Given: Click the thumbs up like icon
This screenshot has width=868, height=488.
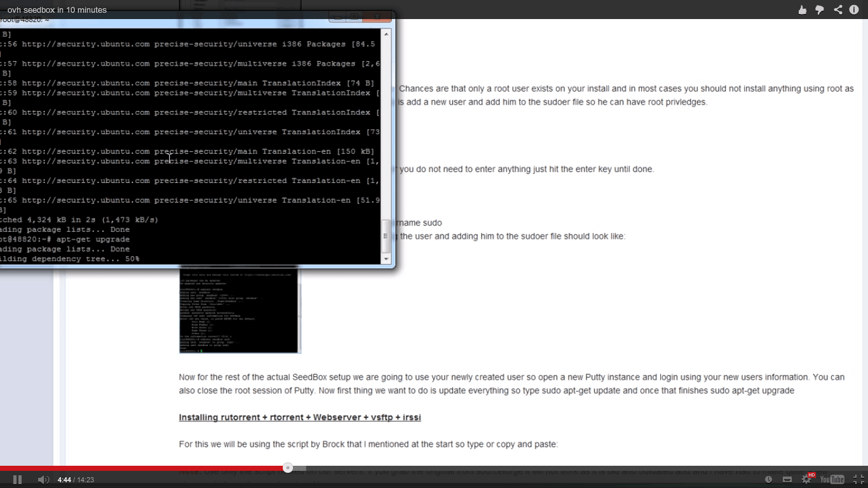Looking at the screenshot, I should click(x=803, y=10).
